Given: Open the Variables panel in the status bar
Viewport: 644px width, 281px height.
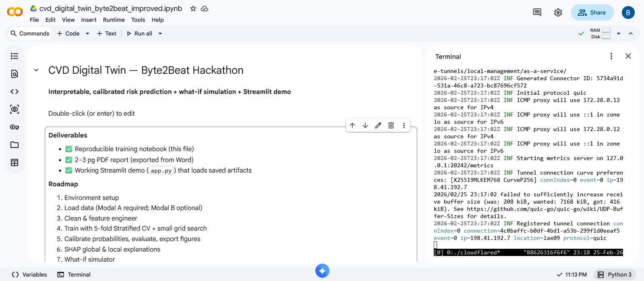Looking at the screenshot, I should coord(29,275).
